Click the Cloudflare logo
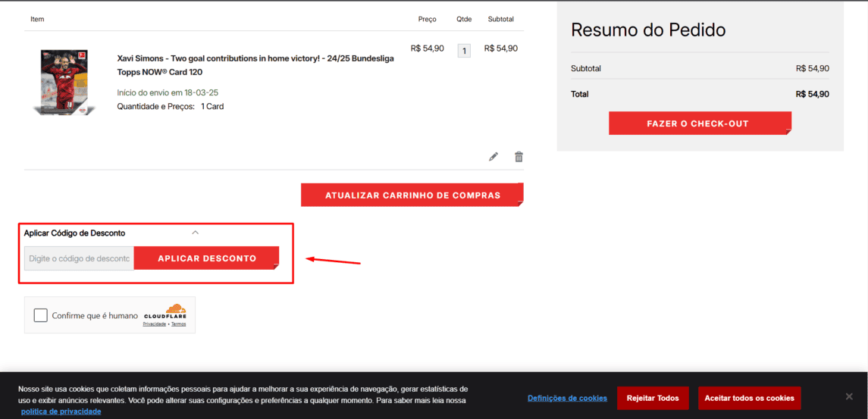The width and height of the screenshot is (868, 419). (165, 311)
